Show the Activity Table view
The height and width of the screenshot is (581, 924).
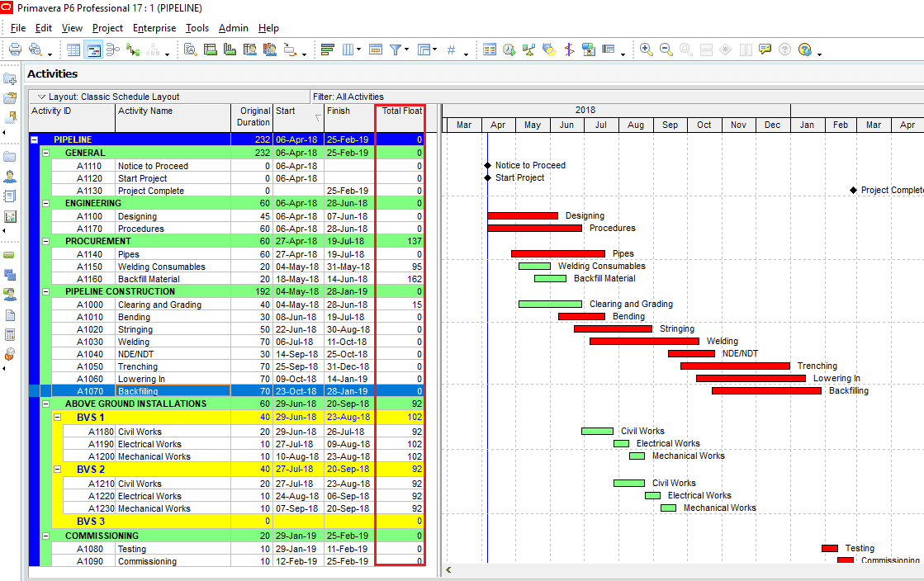point(73,50)
